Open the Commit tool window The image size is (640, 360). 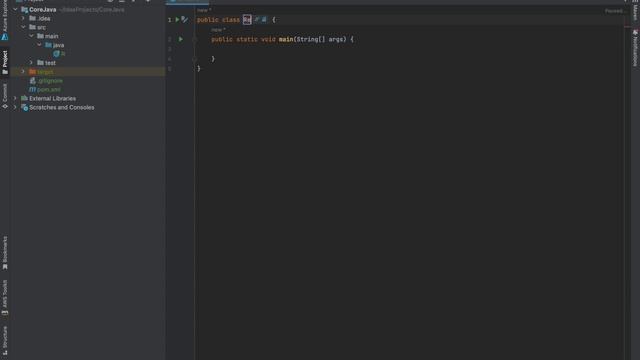[4, 96]
